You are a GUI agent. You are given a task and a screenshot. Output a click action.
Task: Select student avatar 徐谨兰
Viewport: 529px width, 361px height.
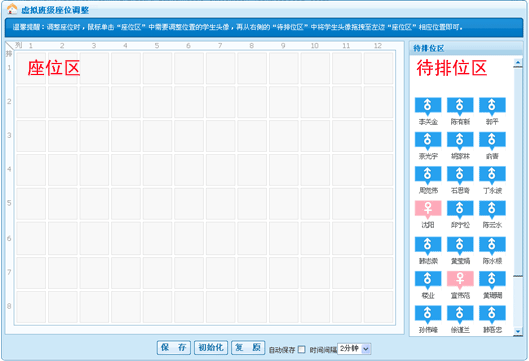tap(460, 314)
